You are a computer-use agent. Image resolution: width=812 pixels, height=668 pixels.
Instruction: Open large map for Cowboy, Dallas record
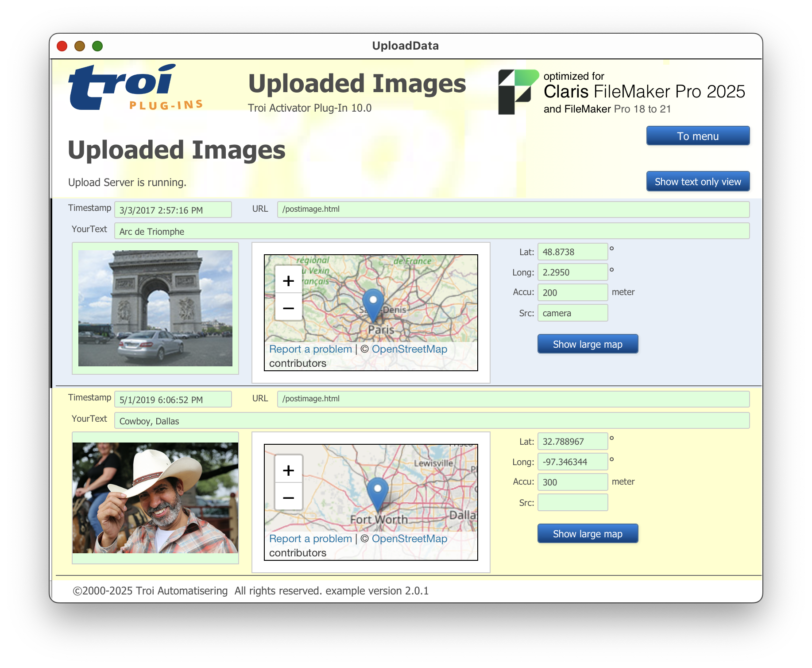pyautogui.click(x=588, y=534)
